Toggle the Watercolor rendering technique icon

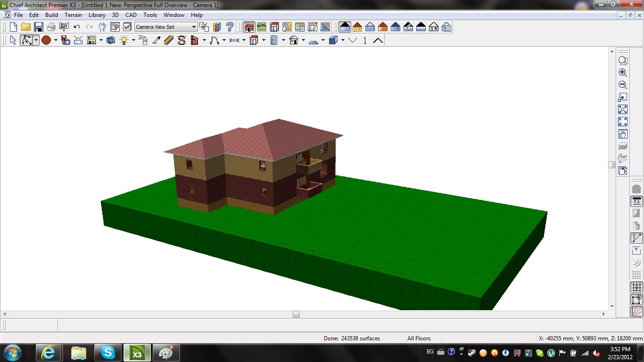click(x=408, y=27)
